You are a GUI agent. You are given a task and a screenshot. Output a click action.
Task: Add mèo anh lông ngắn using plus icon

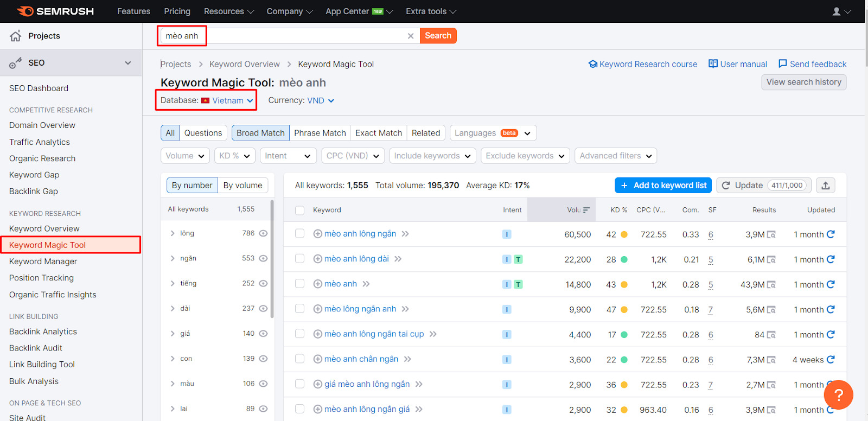coord(318,234)
